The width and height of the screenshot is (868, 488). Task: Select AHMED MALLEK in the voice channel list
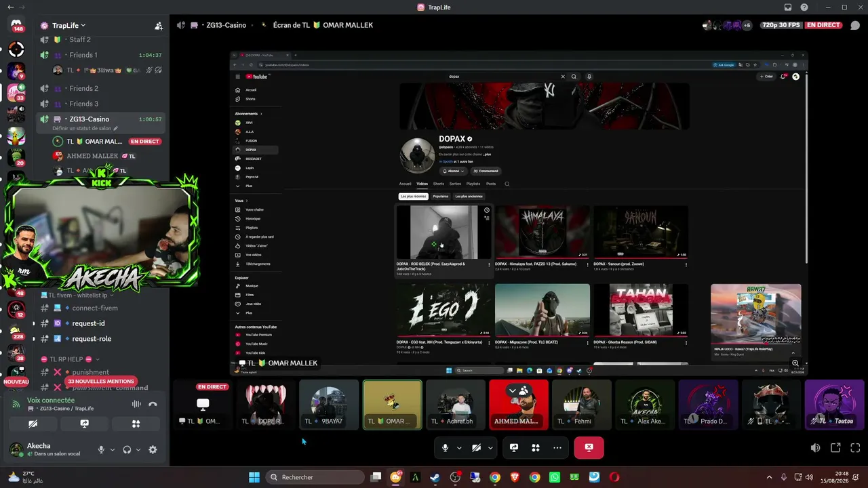click(100, 156)
